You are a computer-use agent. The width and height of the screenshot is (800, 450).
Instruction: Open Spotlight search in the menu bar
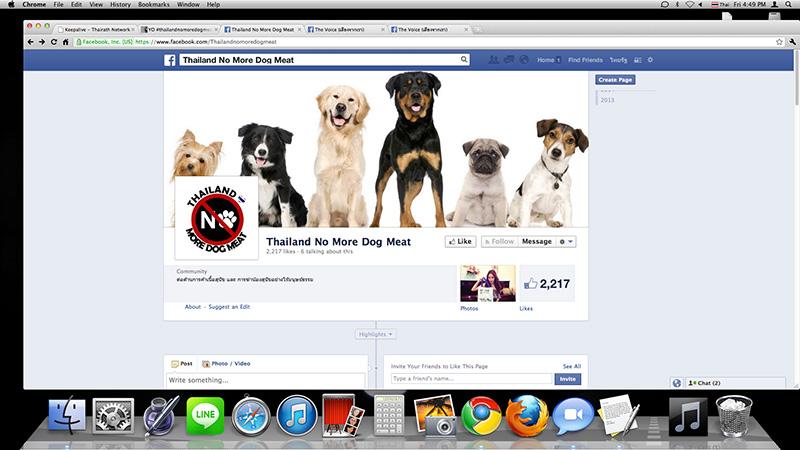coord(789,4)
